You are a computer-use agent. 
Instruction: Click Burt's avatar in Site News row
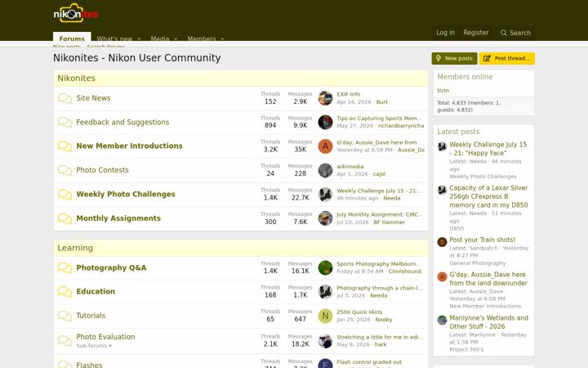coord(325,98)
